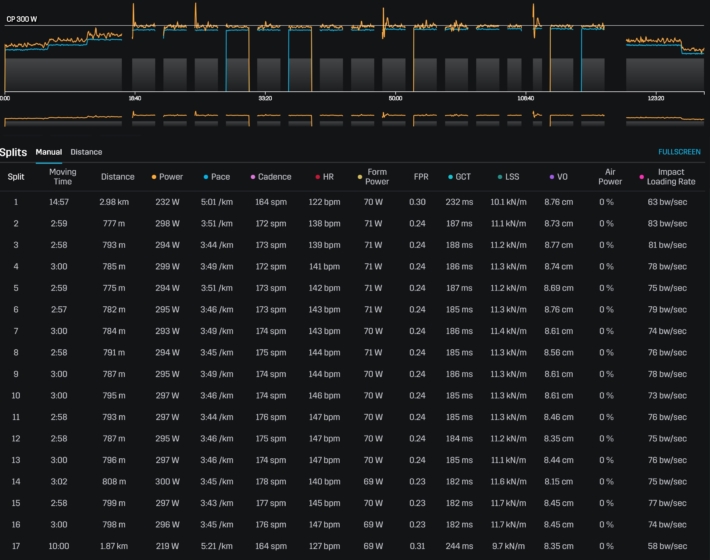Click the cyan dot beside GCT

tap(451, 177)
